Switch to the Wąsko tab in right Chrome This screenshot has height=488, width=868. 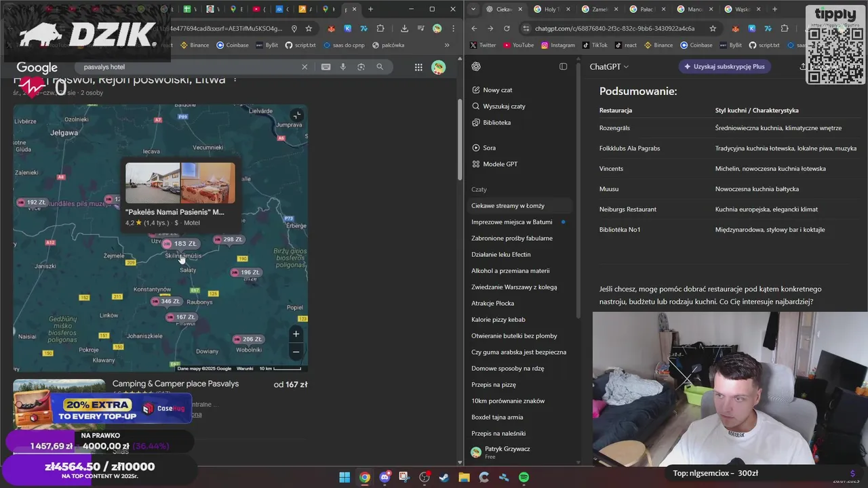(x=742, y=9)
